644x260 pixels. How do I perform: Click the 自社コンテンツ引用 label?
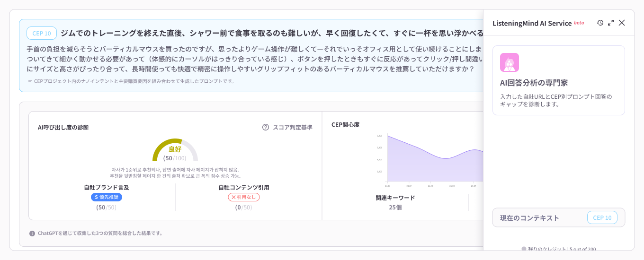point(244,187)
